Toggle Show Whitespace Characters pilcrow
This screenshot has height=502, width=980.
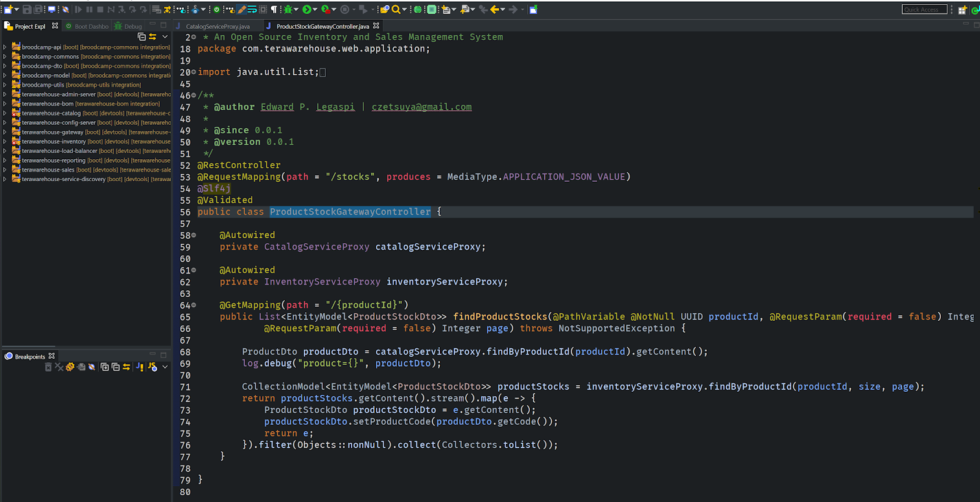coord(274,9)
